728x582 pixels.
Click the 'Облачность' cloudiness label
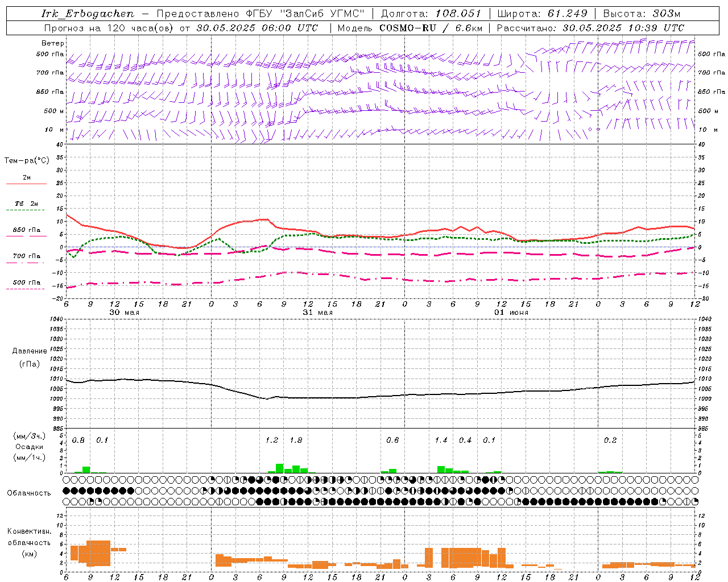29,493
